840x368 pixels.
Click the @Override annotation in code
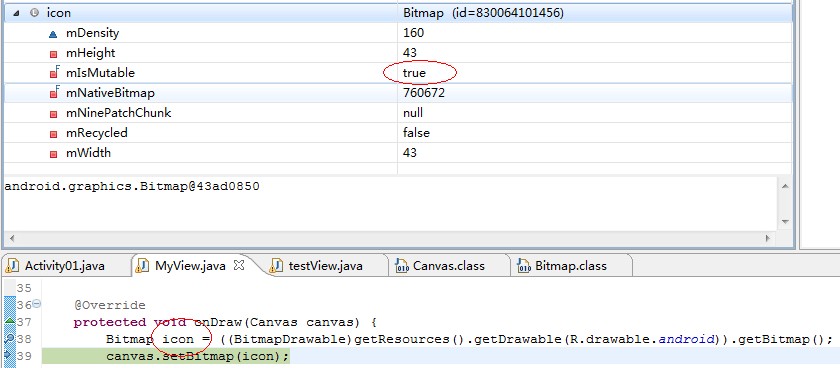109,305
